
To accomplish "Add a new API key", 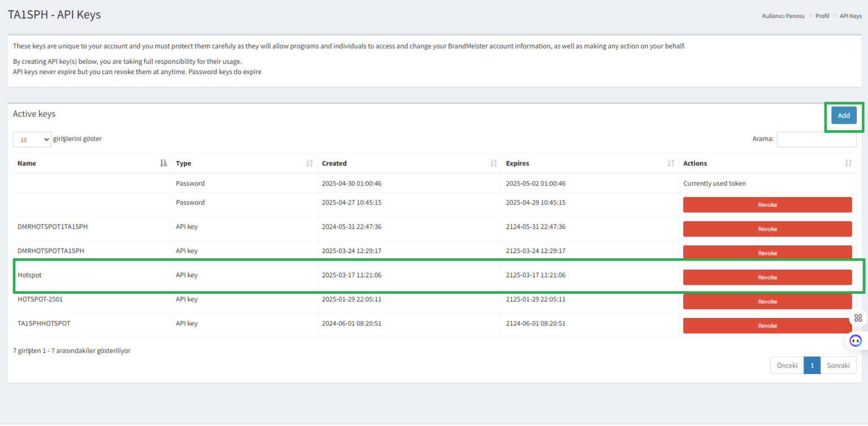I will pyautogui.click(x=844, y=115).
